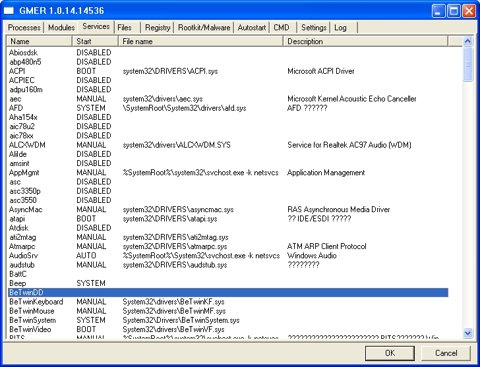Click System32\Drivers\BeTwinSystem.sys file name
Viewport: 480px width, 367px height.
[181, 320]
